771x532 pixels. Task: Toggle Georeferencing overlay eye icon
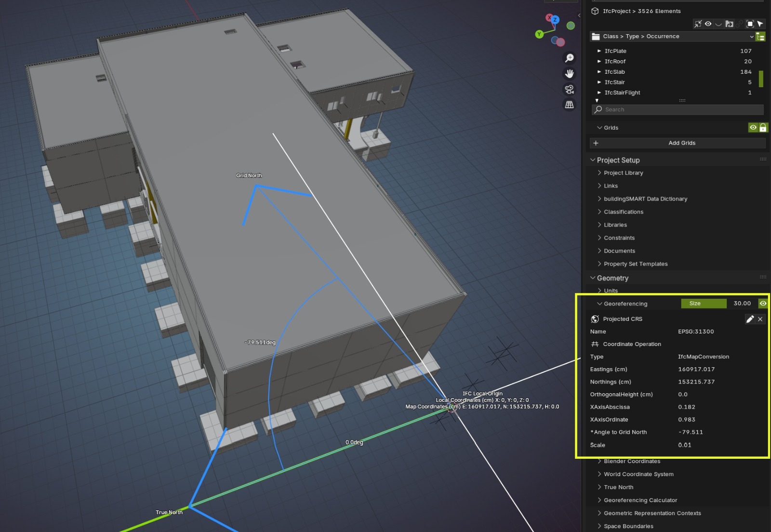pyautogui.click(x=763, y=304)
